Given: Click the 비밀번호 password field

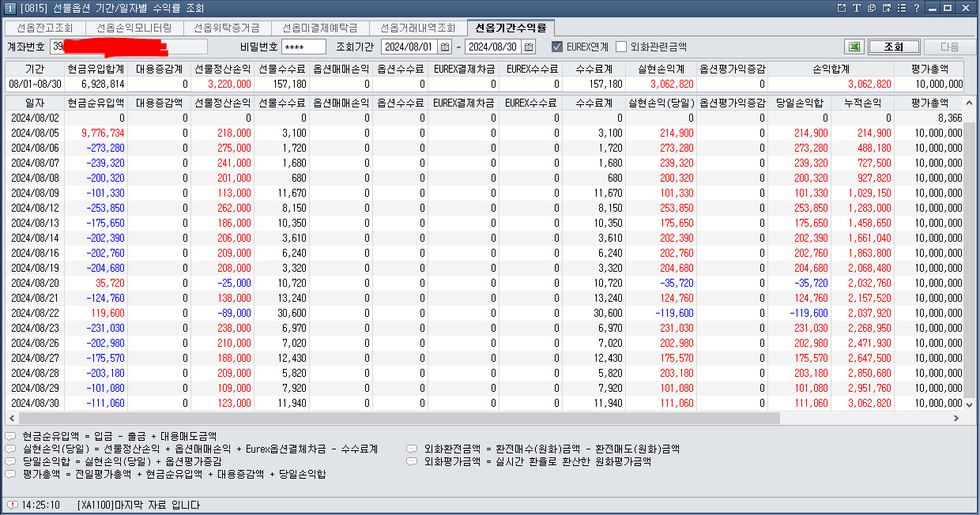Looking at the screenshot, I should 303,47.
